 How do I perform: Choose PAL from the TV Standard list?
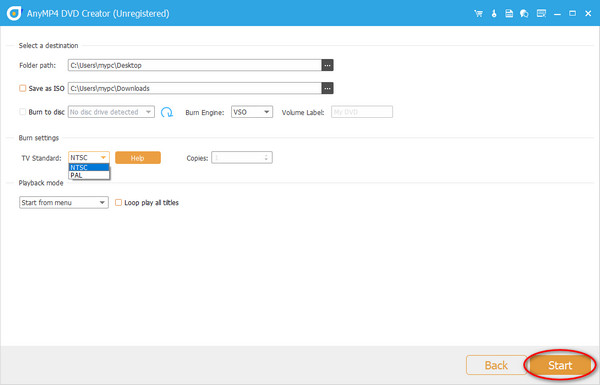[89, 175]
